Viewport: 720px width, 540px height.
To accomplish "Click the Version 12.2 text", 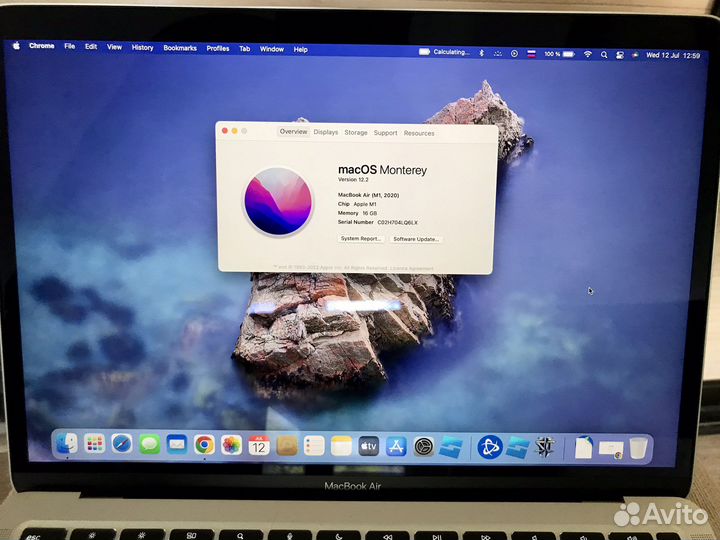I will (x=353, y=180).
